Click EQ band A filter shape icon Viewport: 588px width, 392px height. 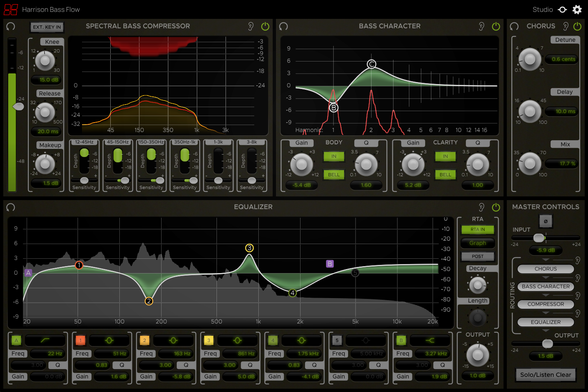click(45, 340)
